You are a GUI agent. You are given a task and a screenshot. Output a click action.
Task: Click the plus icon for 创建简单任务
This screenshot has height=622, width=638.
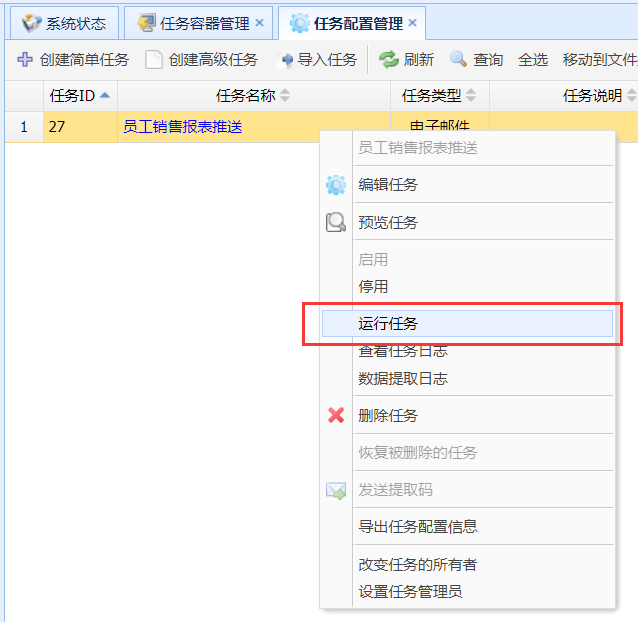25,60
